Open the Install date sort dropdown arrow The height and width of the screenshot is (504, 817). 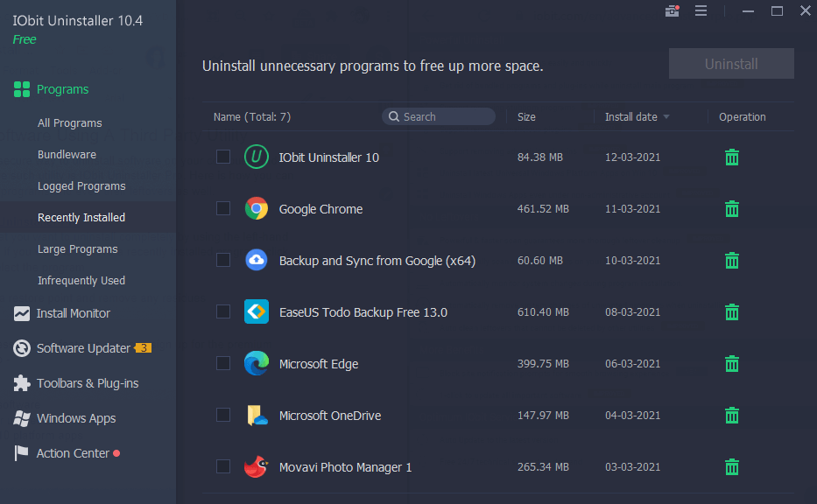(x=668, y=116)
